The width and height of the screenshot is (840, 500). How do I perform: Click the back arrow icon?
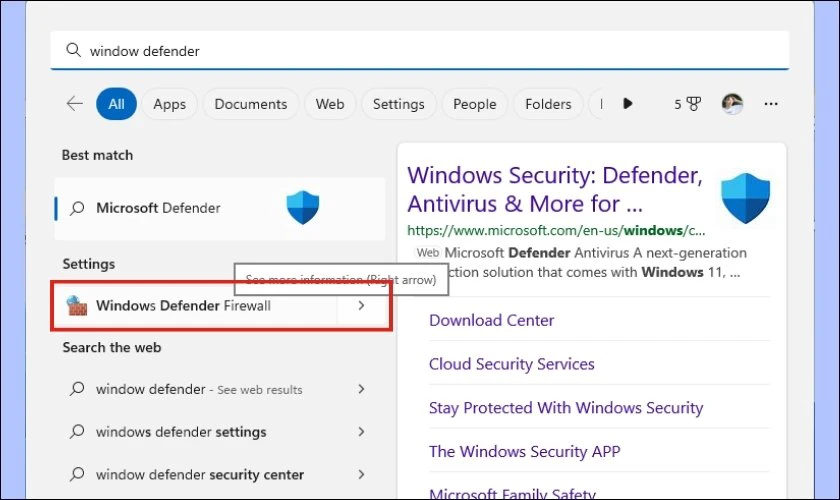pyautogui.click(x=74, y=103)
